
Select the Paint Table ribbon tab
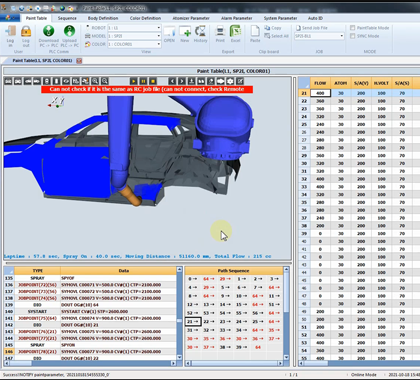point(36,18)
